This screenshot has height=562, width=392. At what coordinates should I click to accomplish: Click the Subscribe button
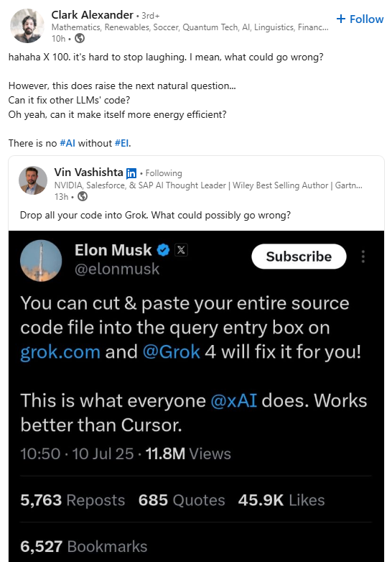(x=299, y=257)
